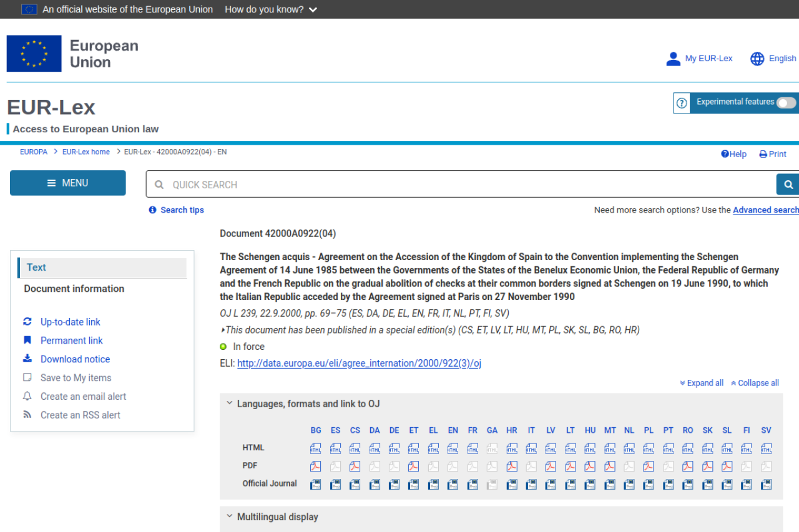This screenshot has width=799, height=532.
Task: Open the Lithuanian (LT) Official Journal icon
Action: pyautogui.click(x=571, y=484)
